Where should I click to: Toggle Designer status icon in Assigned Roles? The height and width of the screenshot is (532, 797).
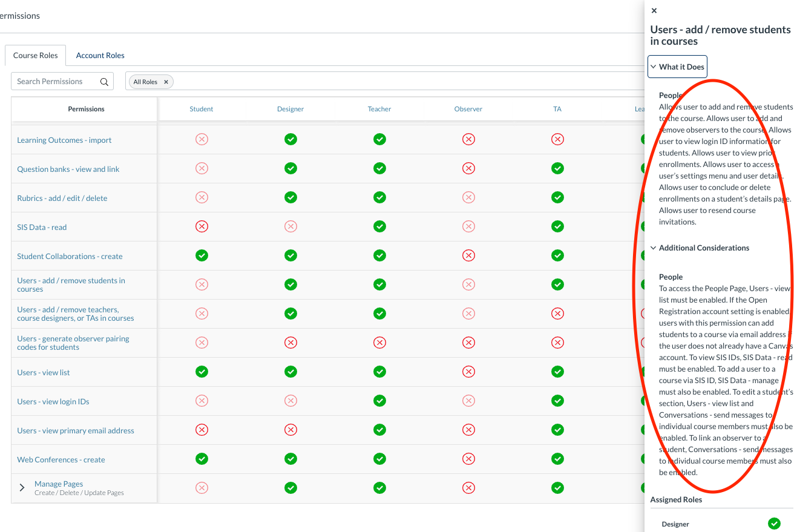point(774,524)
